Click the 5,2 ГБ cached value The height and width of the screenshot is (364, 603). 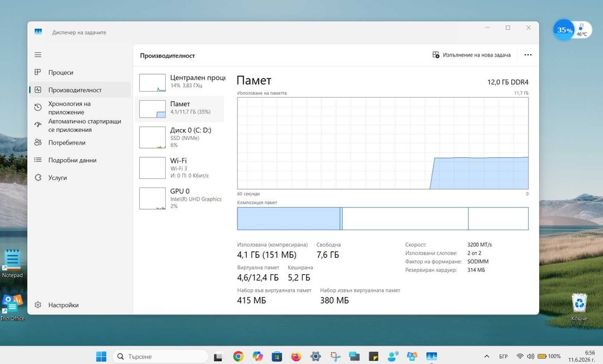(x=299, y=277)
